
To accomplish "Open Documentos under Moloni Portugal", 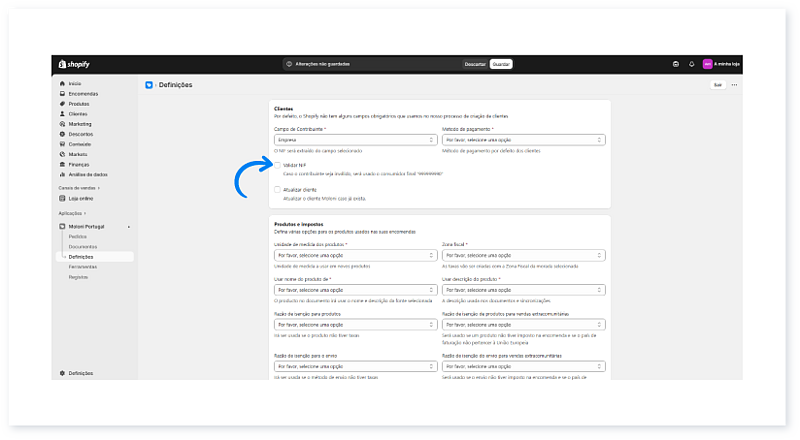I will 84,246.
